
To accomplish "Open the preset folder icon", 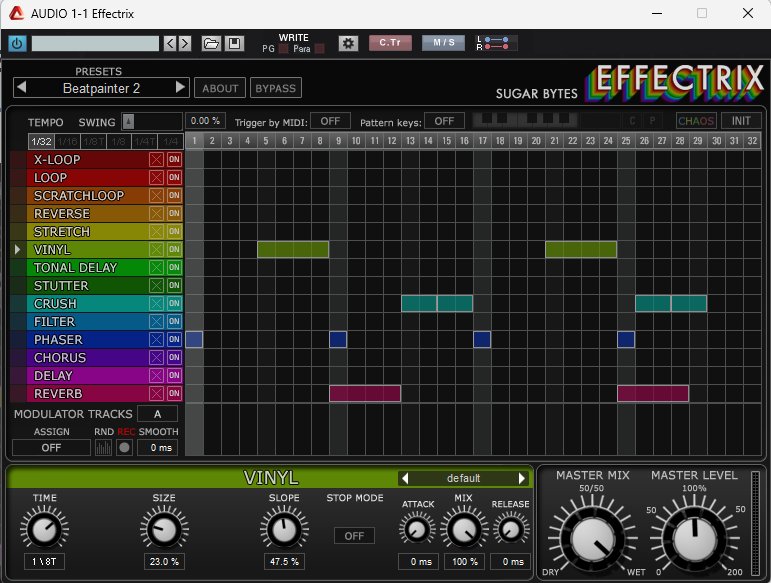I will pos(211,43).
